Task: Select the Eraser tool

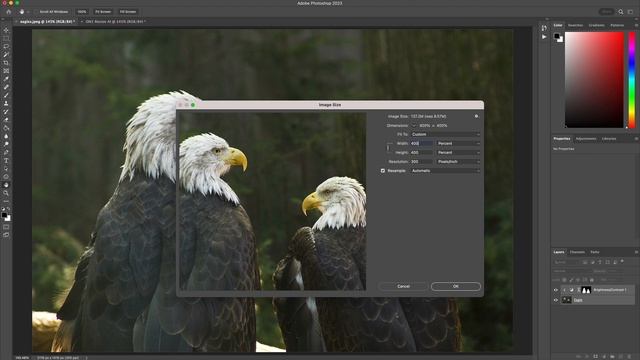Action: (6, 120)
